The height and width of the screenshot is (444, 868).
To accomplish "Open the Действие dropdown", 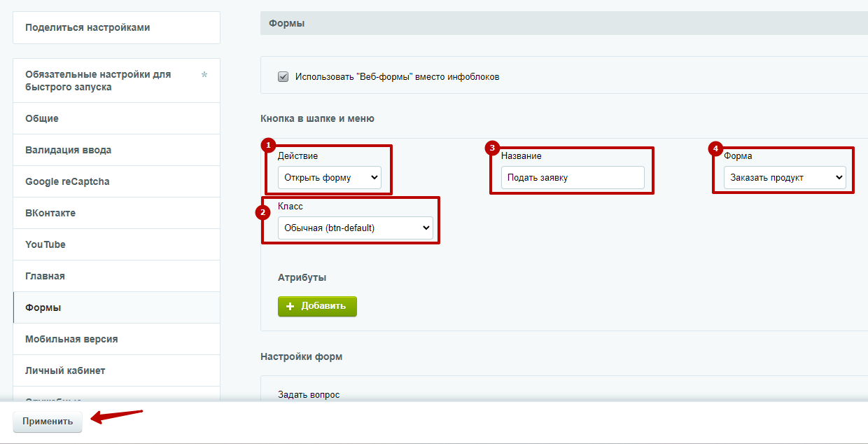I will pyautogui.click(x=330, y=177).
